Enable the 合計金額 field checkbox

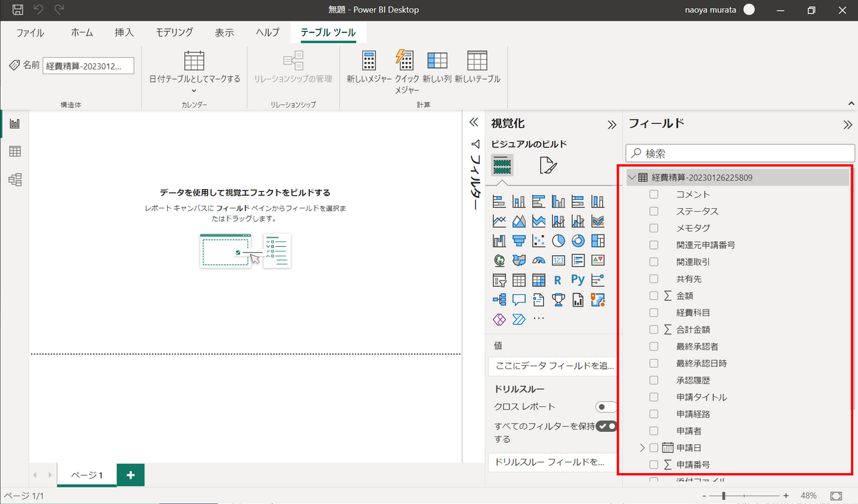(654, 329)
